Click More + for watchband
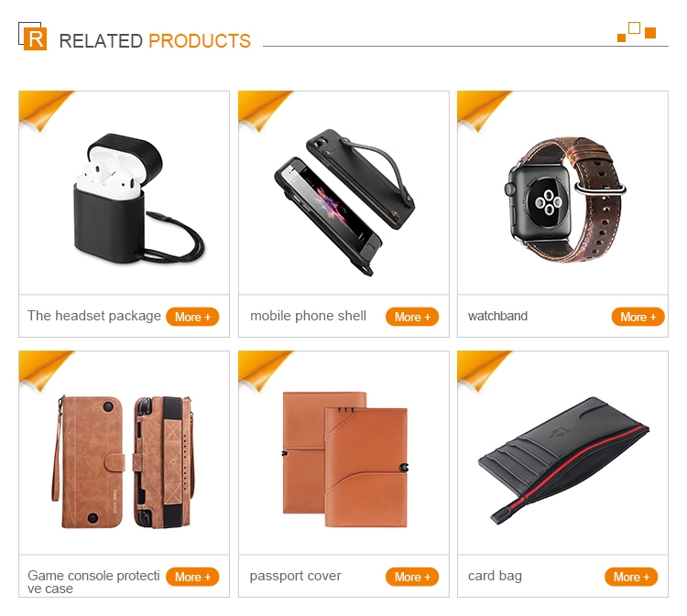This screenshot has height=616, width=687. pyautogui.click(x=638, y=317)
